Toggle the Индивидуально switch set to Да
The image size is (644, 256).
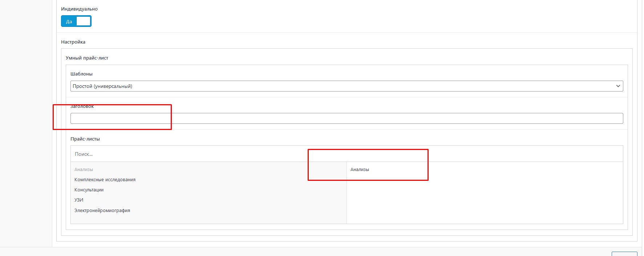pos(76,21)
